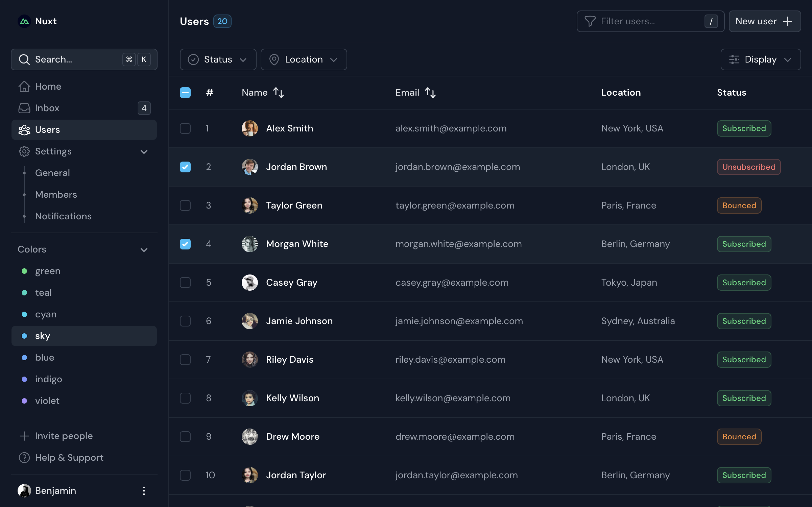Image resolution: width=812 pixels, height=507 pixels.
Task: Open the Location filter dropdown
Action: tap(304, 59)
